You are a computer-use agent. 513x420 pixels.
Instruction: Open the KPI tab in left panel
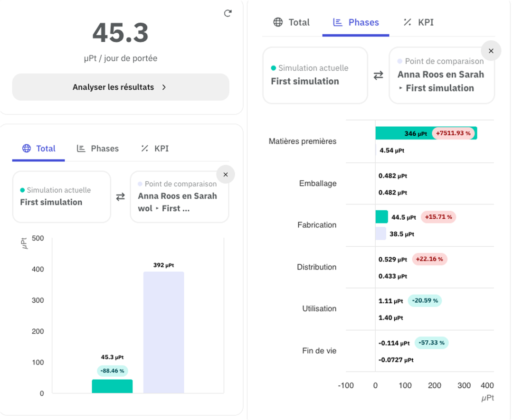click(x=155, y=149)
